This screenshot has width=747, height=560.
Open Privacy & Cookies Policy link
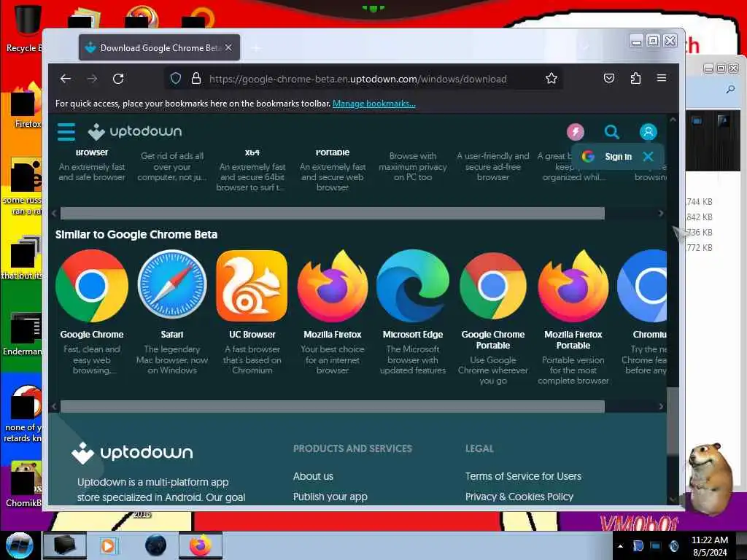(x=519, y=497)
